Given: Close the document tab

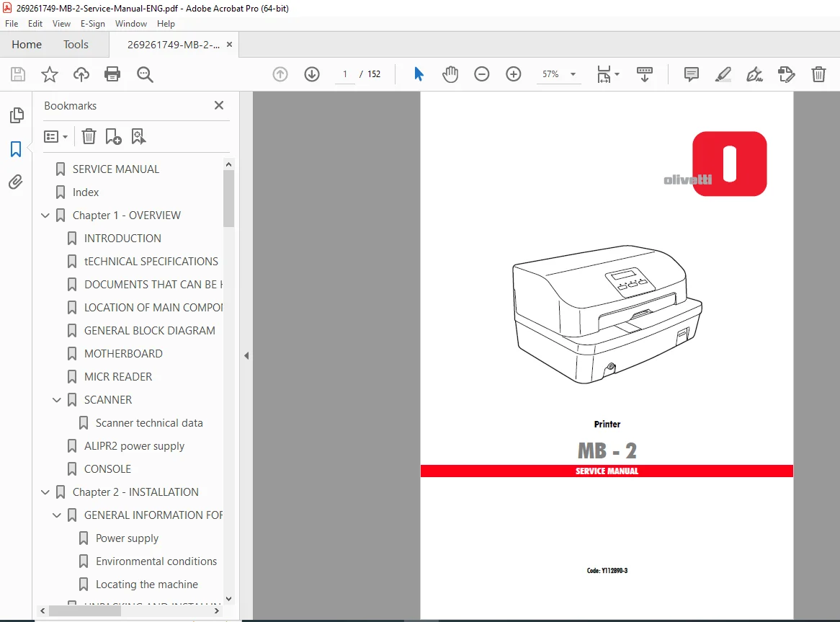Looking at the screenshot, I should click(x=229, y=45).
